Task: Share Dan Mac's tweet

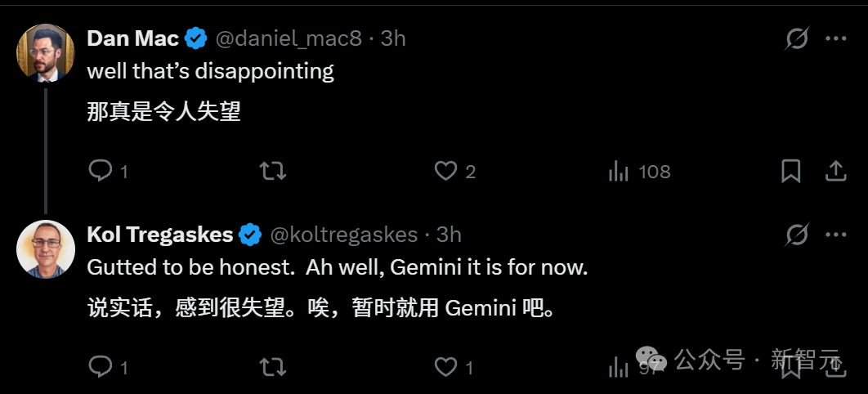Action: 835,171
